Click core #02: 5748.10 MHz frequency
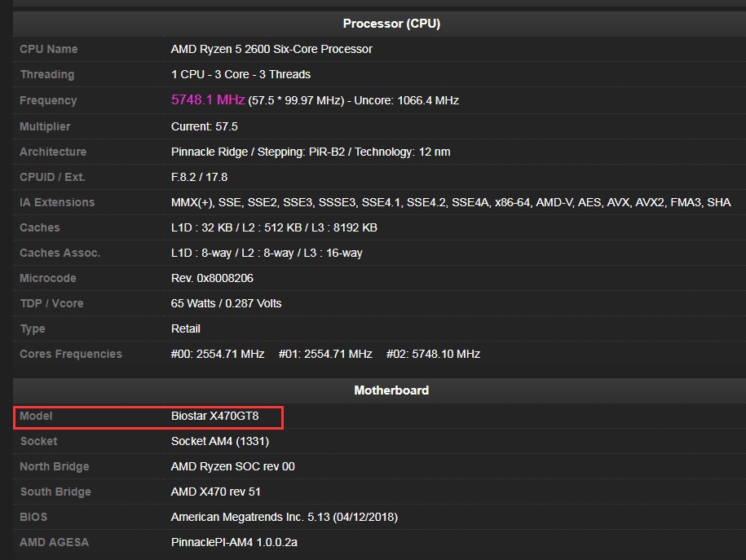 [x=433, y=354]
